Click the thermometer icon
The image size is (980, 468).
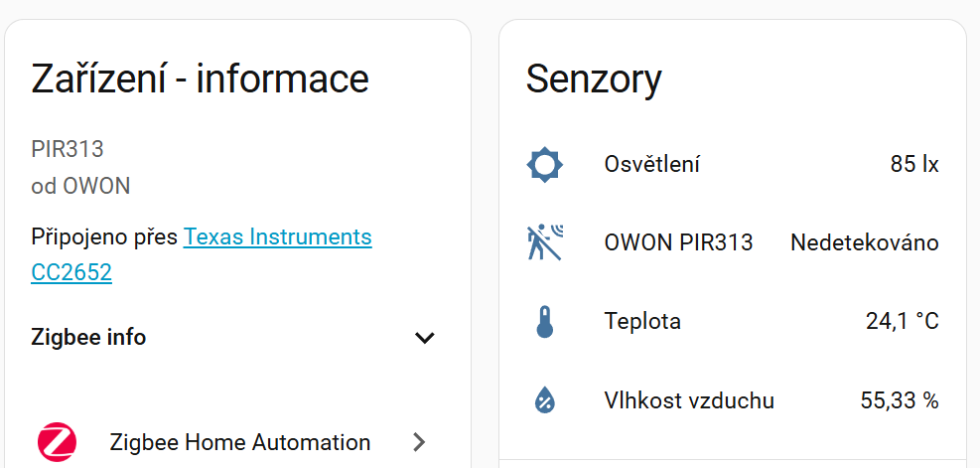pos(544,322)
